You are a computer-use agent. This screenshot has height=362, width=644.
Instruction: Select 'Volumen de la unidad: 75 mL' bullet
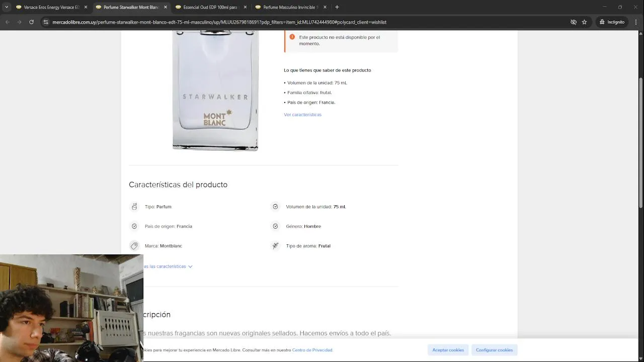tap(317, 83)
